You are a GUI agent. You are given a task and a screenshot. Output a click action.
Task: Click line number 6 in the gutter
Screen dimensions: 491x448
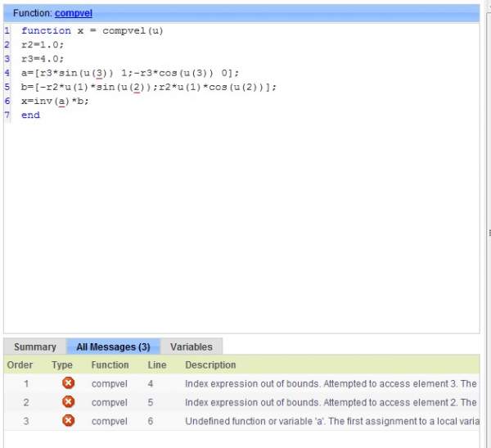(x=7, y=101)
